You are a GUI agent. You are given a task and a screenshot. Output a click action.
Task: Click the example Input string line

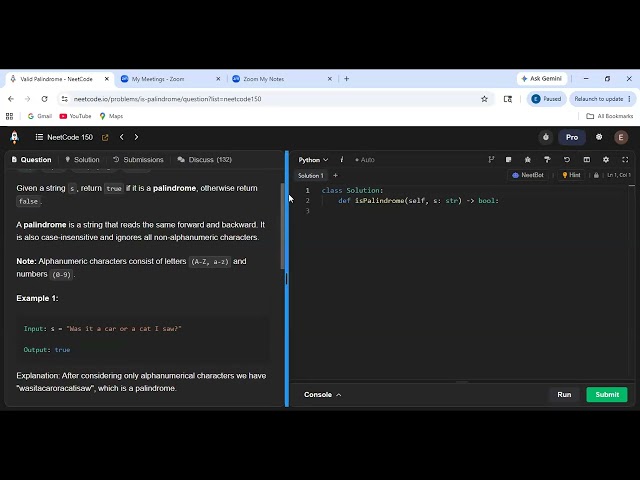tap(102, 329)
